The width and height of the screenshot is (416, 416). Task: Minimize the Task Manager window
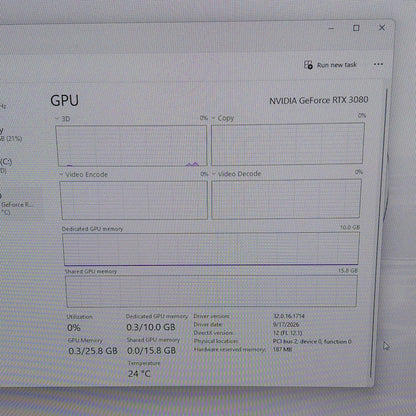[x=331, y=29]
